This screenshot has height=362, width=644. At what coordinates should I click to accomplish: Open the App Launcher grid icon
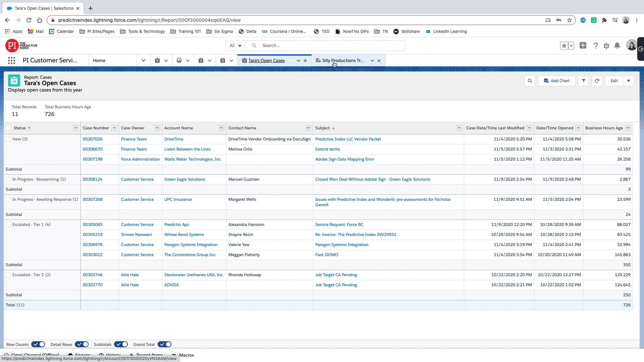coord(11,61)
